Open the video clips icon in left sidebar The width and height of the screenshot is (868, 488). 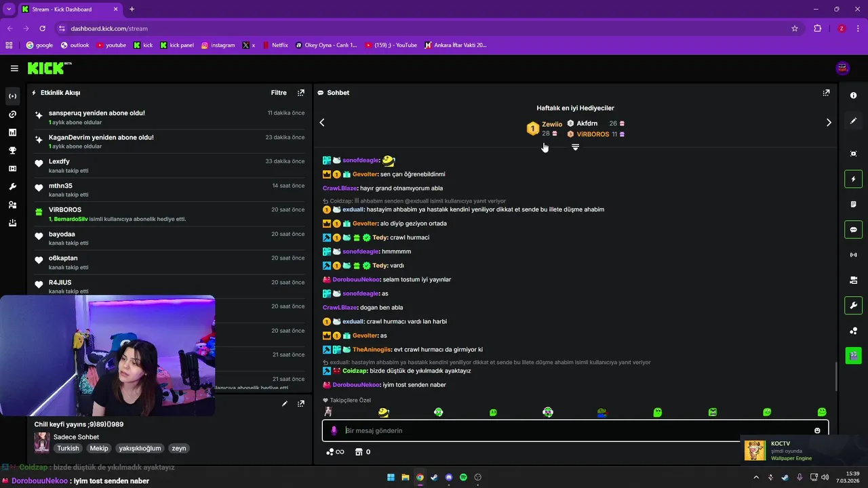coord(12,169)
